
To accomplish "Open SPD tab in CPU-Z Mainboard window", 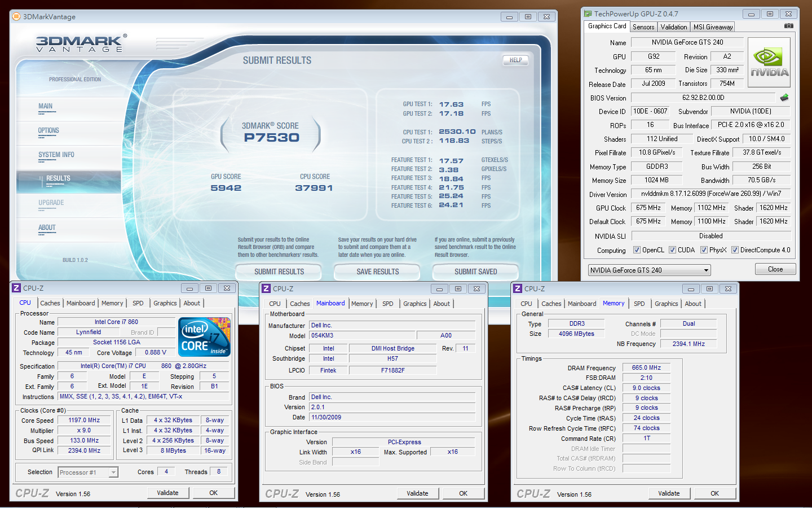I will (387, 304).
